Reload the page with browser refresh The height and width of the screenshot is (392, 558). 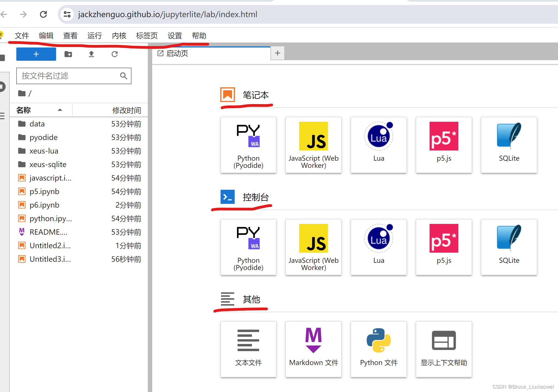pos(43,14)
